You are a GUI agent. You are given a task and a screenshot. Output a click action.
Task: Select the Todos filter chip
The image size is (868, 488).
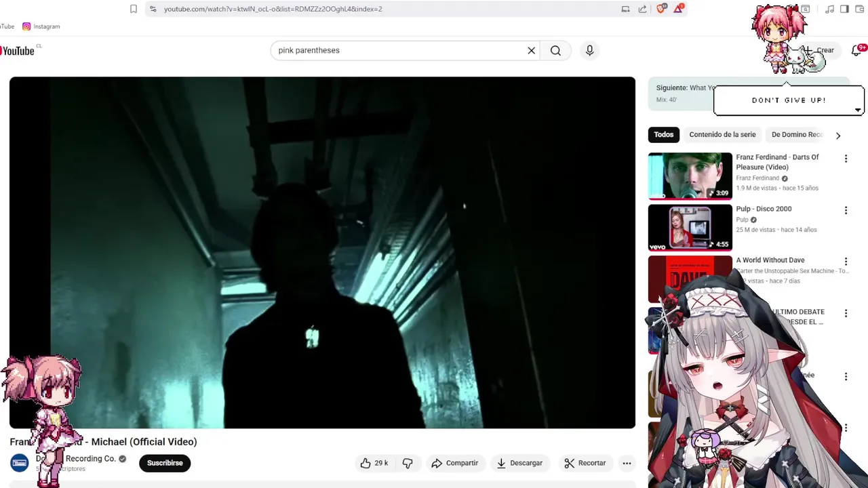point(663,134)
